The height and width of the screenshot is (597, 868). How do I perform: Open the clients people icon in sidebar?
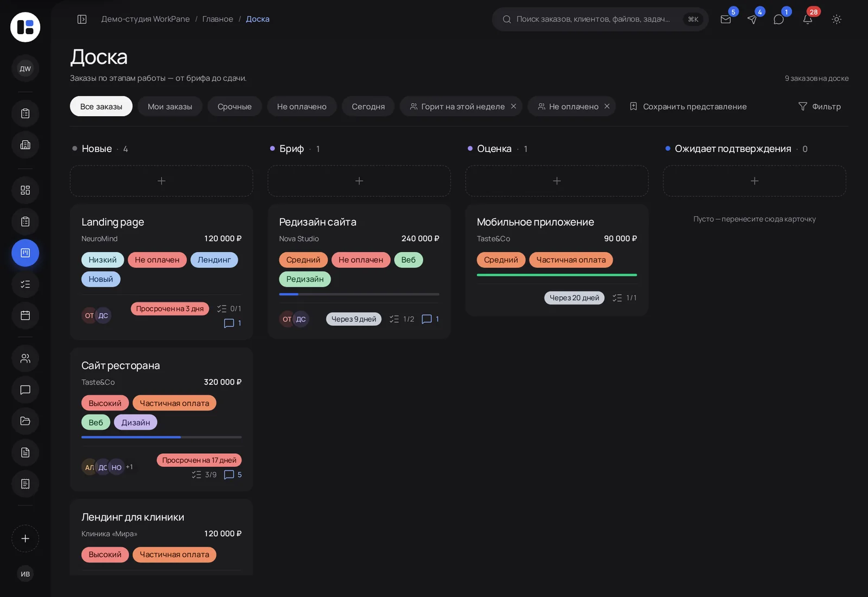tap(25, 358)
